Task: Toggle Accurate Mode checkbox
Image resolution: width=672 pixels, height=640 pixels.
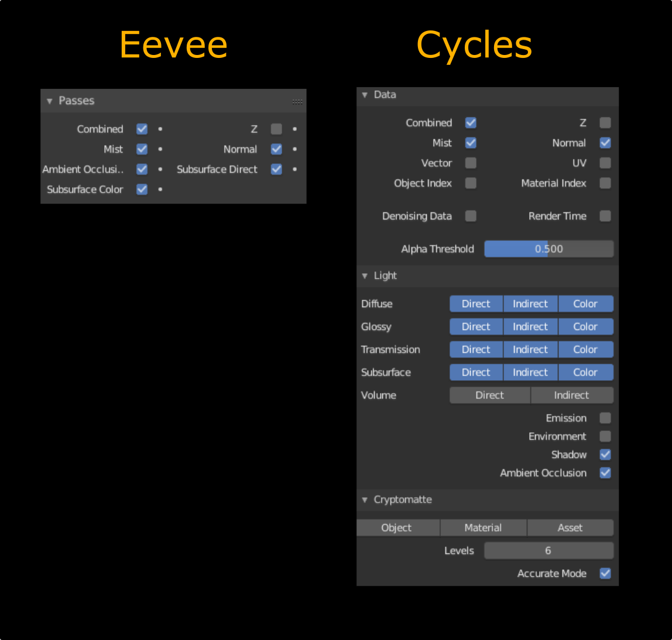Action: (x=605, y=573)
